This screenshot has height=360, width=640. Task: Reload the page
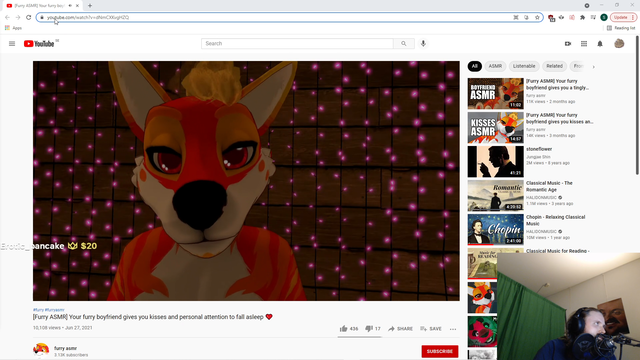[x=29, y=17]
